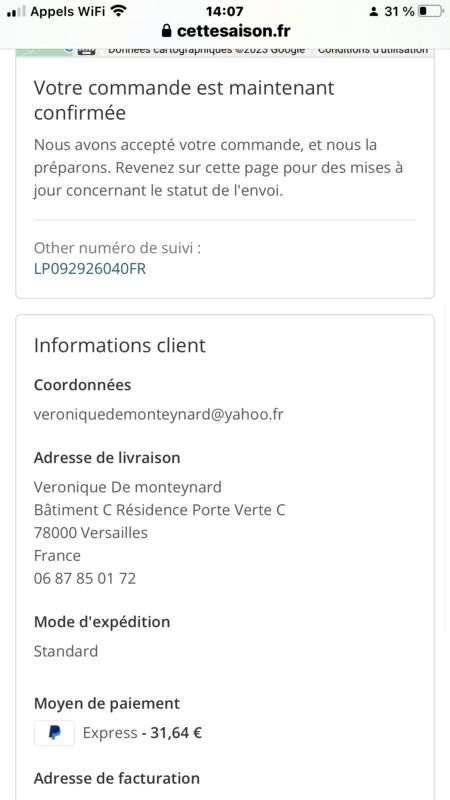
Task: Tap the 14:07 clock in status bar
Action: tap(224, 11)
